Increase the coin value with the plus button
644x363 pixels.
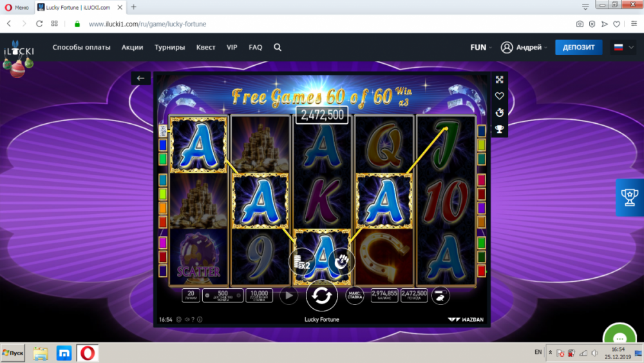point(239,295)
